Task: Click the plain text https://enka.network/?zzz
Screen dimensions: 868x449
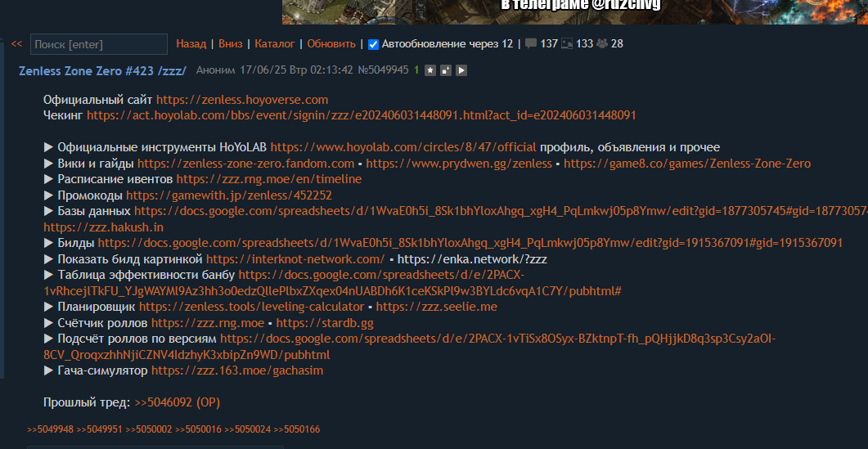Action: coord(472,258)
